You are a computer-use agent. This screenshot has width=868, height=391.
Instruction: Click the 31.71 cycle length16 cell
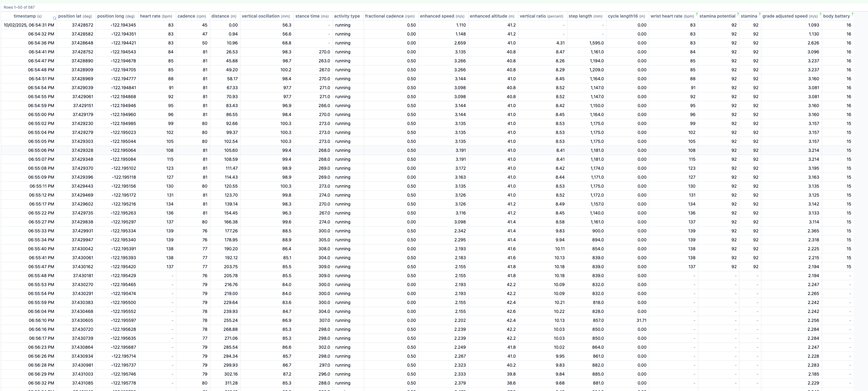click(641, 321)
